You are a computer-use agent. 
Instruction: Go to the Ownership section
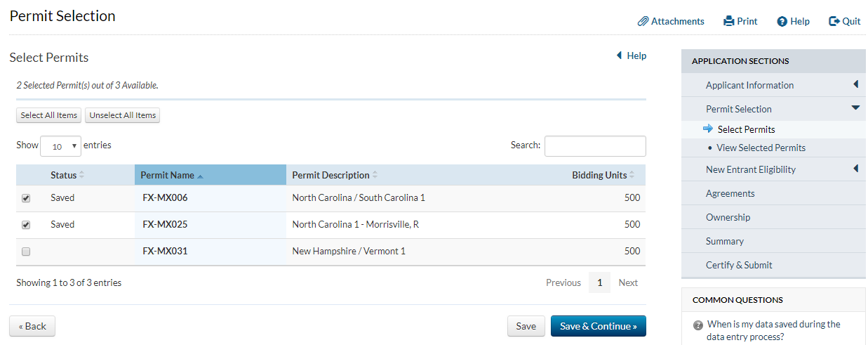click(x=728, y=217)
